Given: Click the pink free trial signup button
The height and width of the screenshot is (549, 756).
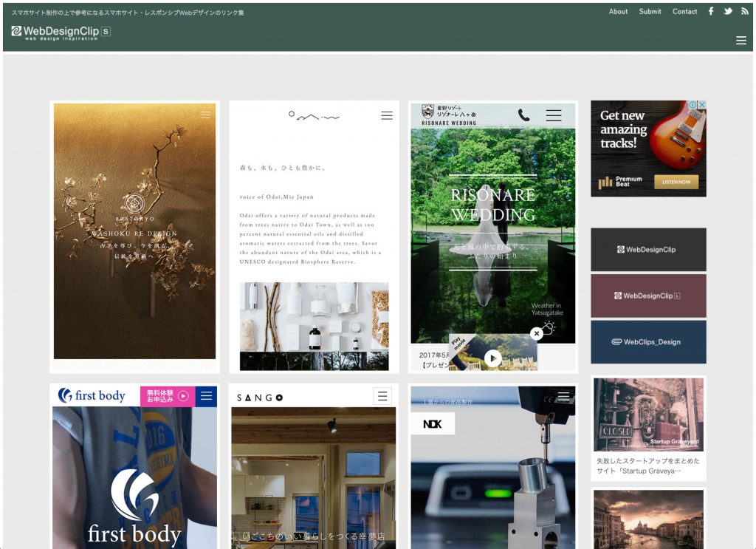Looking at the screenshot, I should (x=168, y=396).
